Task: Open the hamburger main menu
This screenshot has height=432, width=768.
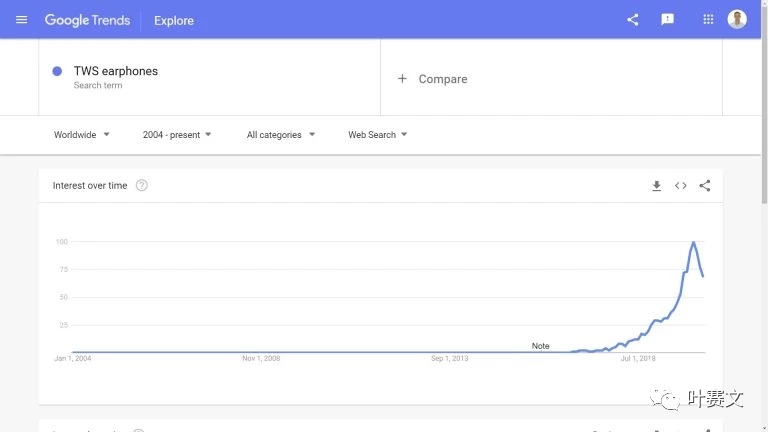Action: point(21,20)
